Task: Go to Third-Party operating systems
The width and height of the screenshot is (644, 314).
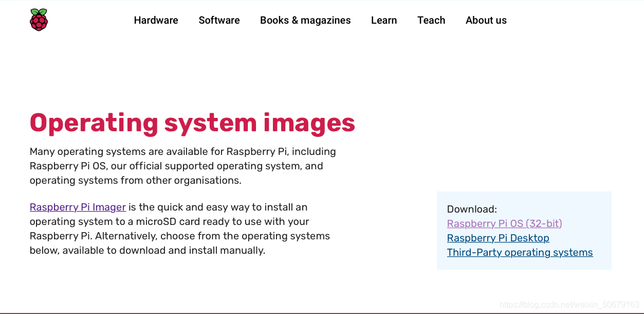Action: [x=520, y=252]
